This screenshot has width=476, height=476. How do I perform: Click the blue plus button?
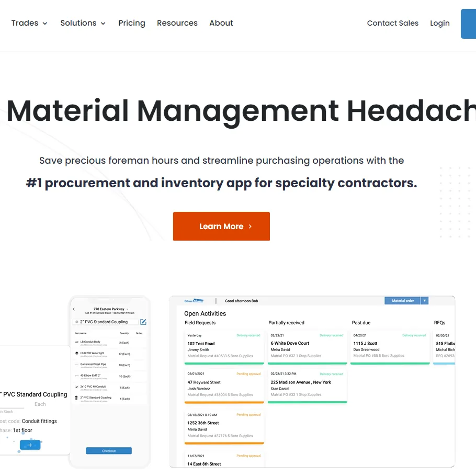click(30, 445)
